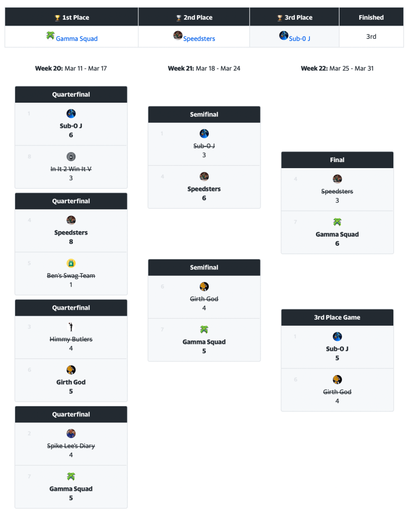The height and width of the screenshot is (515, 420).
Task: Select the Himmy Butlers team name
Action: (71, 339)
